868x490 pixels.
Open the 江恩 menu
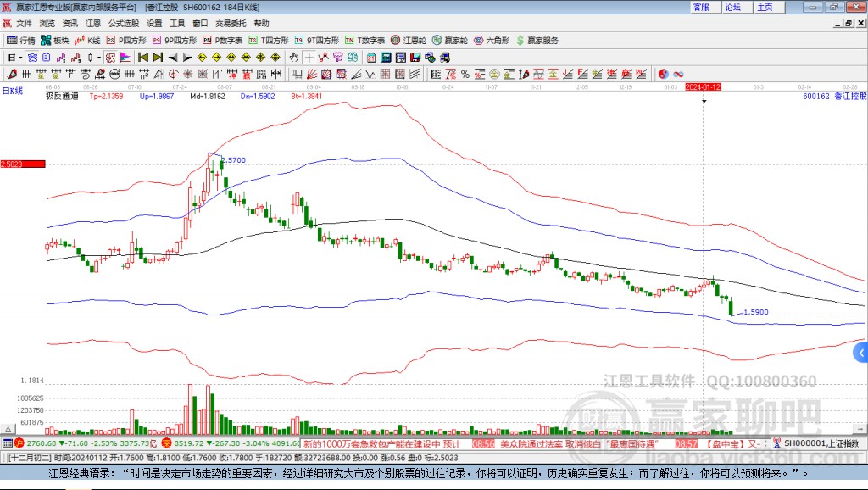point(92,23)
